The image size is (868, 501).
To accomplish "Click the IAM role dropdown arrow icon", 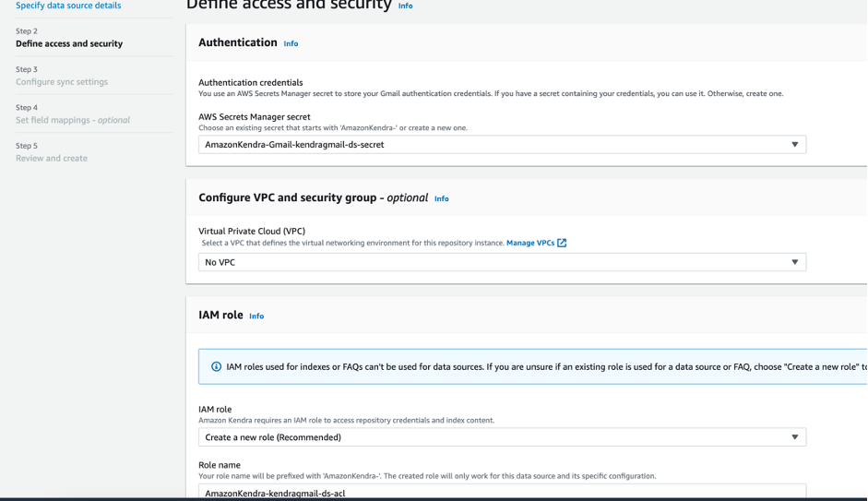I will tap(794, 437).
